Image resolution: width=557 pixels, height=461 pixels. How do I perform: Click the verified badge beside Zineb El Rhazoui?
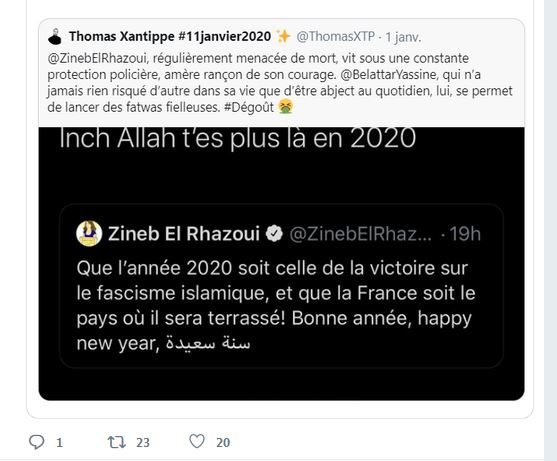tap(274, 233)
